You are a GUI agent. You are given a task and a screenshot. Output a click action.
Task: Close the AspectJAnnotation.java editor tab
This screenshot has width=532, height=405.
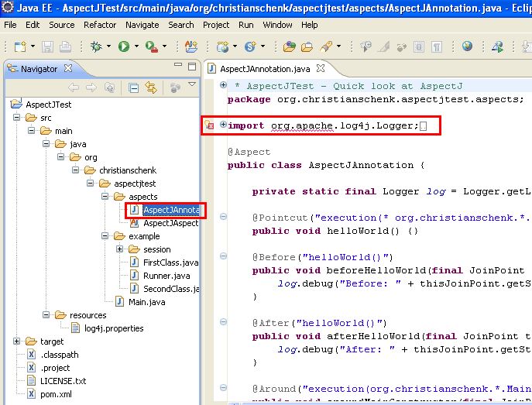321,68
